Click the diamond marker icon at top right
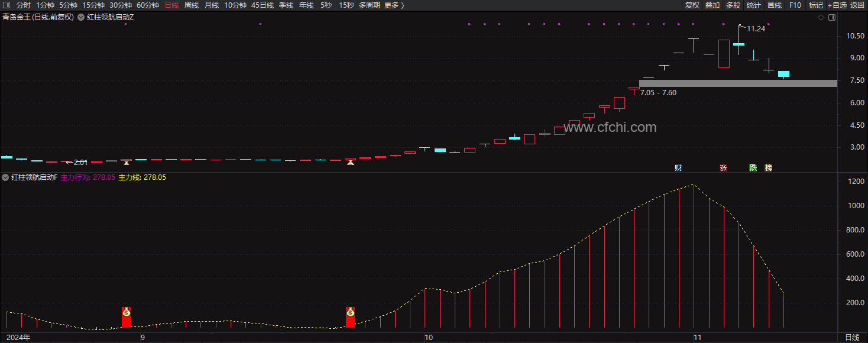 point(821,17)
